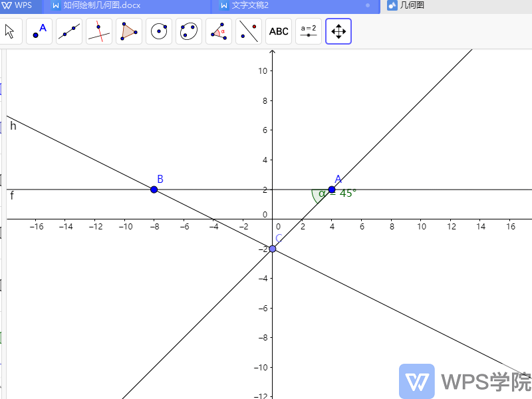Select the Angle measurement tool
The width and height of the screenshot is (532, 399).
(x=219, y=31)
